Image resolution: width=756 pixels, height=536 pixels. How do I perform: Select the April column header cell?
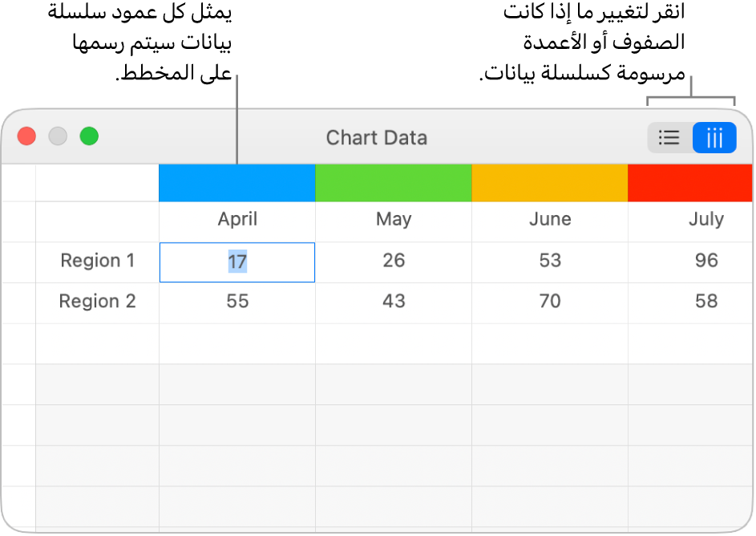coord(237,220)
